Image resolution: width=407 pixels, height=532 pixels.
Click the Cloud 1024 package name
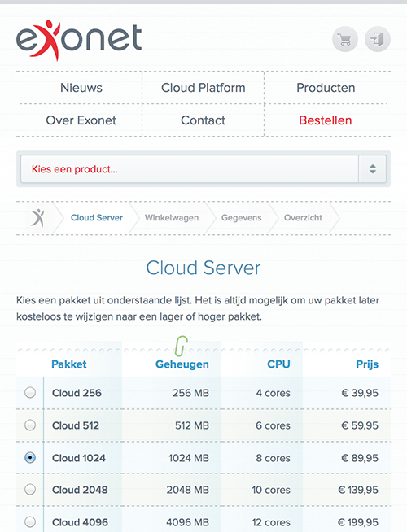pos(79,458)
